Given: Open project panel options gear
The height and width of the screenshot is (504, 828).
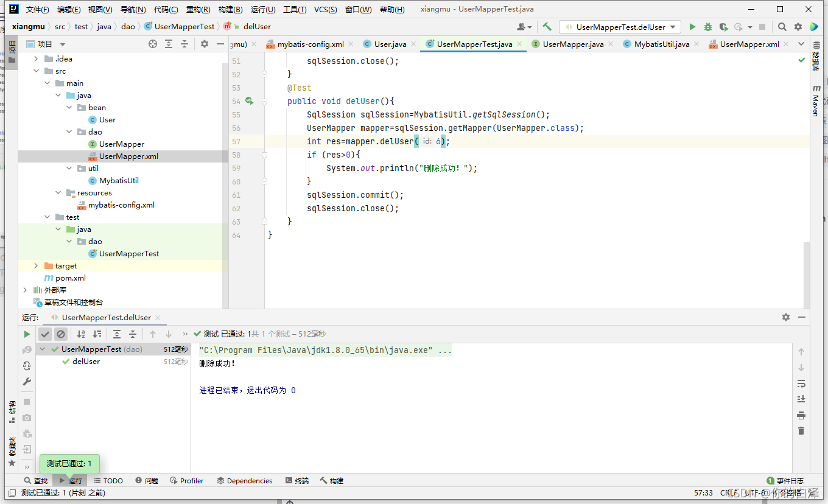Looking at the screenshot, I should [x=205, y=44].
